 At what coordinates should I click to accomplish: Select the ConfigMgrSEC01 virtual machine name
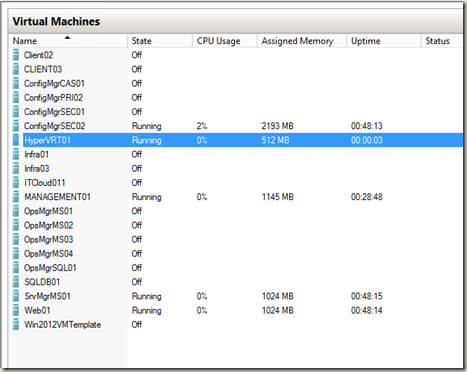(x=54, y=112)
